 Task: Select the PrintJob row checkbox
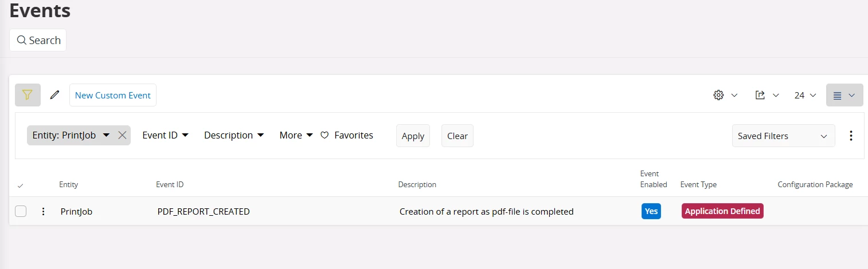[x=21, y=211]
